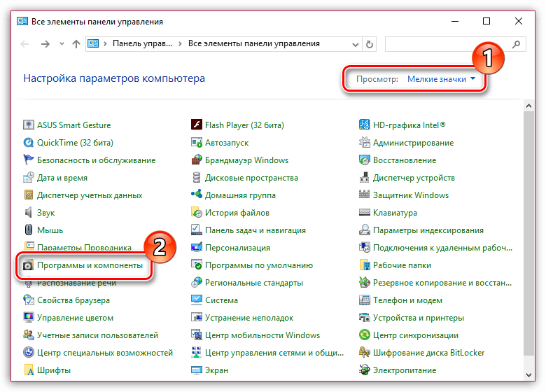Click the Flash Player (32 бита) icon
Viewport: 546px width, 392px height.
(x=197, y=125)
